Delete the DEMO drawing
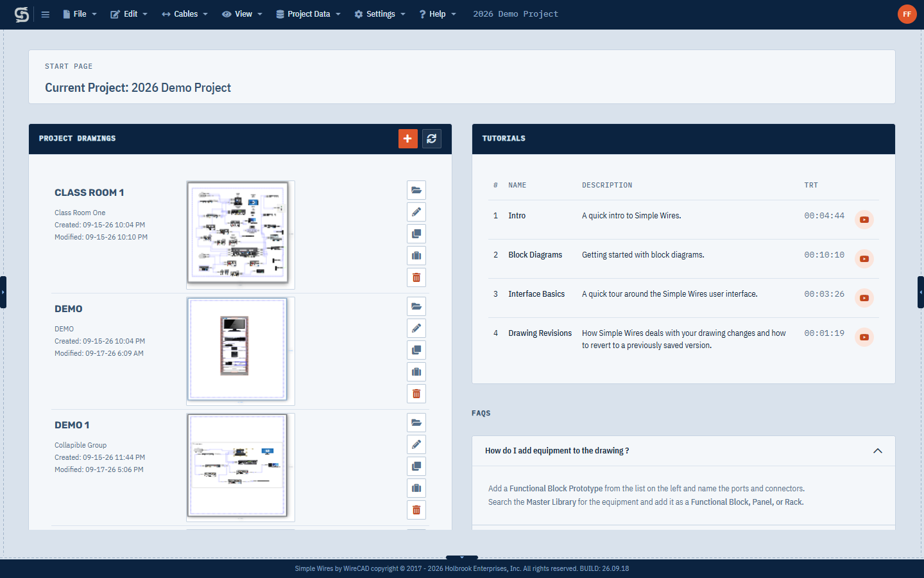924x578 pixels. point(416,394)
